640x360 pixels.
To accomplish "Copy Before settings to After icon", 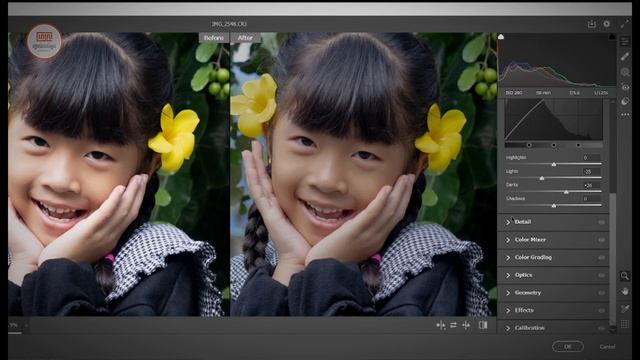I will 466,325.
